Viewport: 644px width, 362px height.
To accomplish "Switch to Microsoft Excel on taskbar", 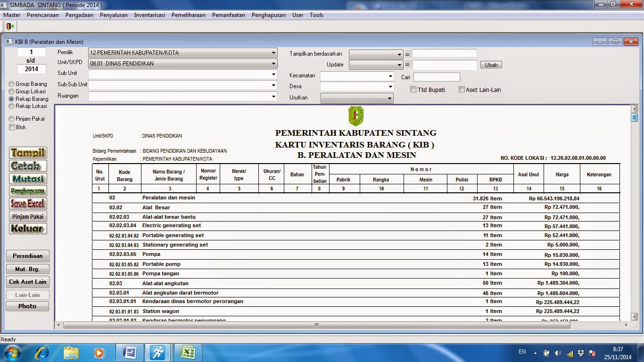I will (x=187, y=353).
